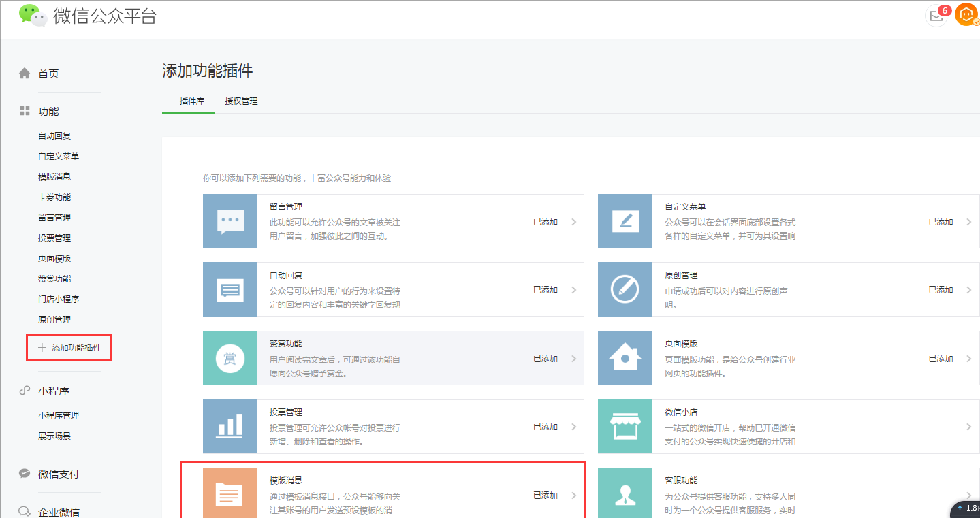Click the 原创管理 circled pen icon
Screen dimensions: 980x518
pos(625,290)
